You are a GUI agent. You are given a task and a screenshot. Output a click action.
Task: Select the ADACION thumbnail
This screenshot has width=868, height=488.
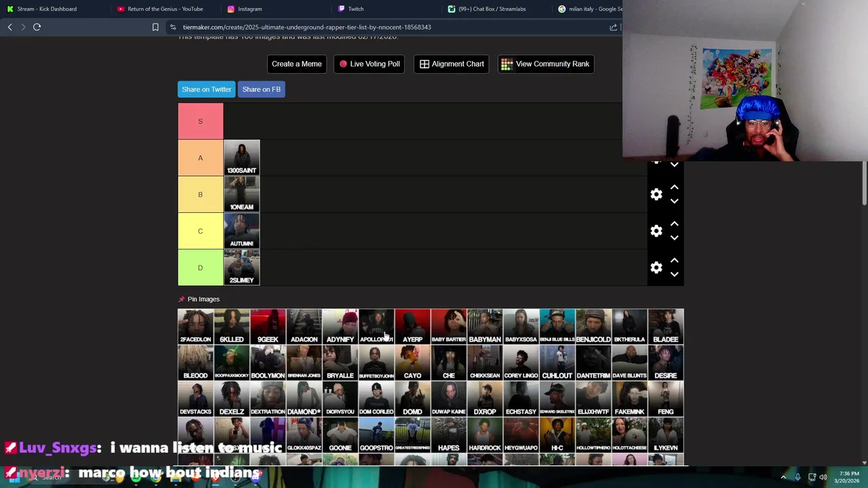click(x=304, y=327)
